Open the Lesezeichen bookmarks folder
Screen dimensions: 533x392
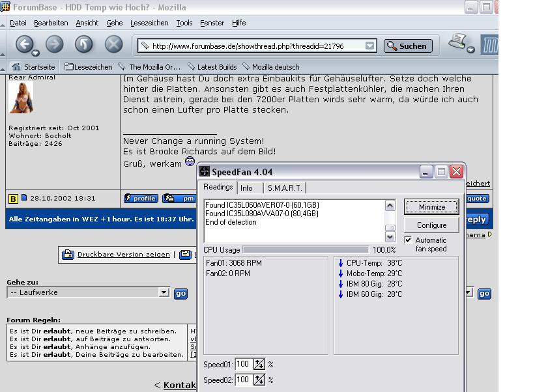[x=89, y=67]
